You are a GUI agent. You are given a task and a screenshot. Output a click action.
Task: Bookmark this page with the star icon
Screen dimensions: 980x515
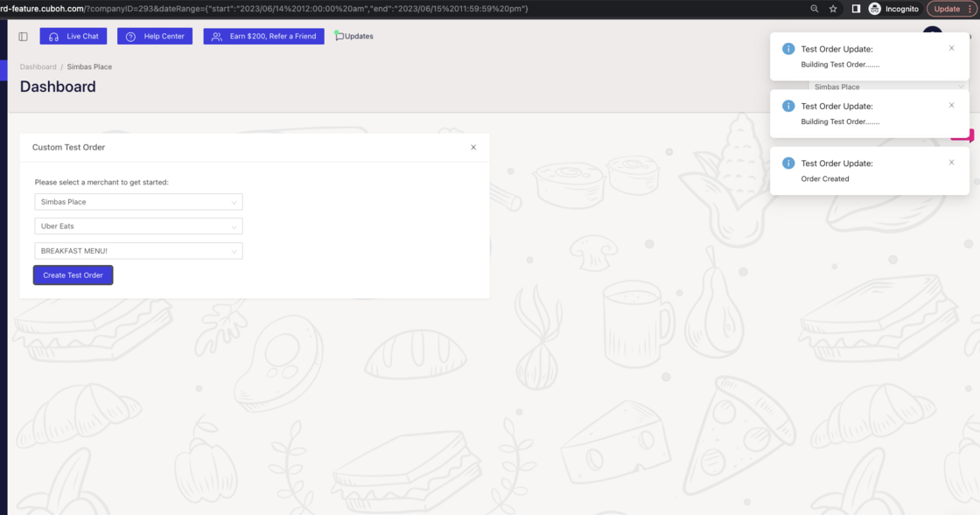pyautogui.click(x=833, y=9)
